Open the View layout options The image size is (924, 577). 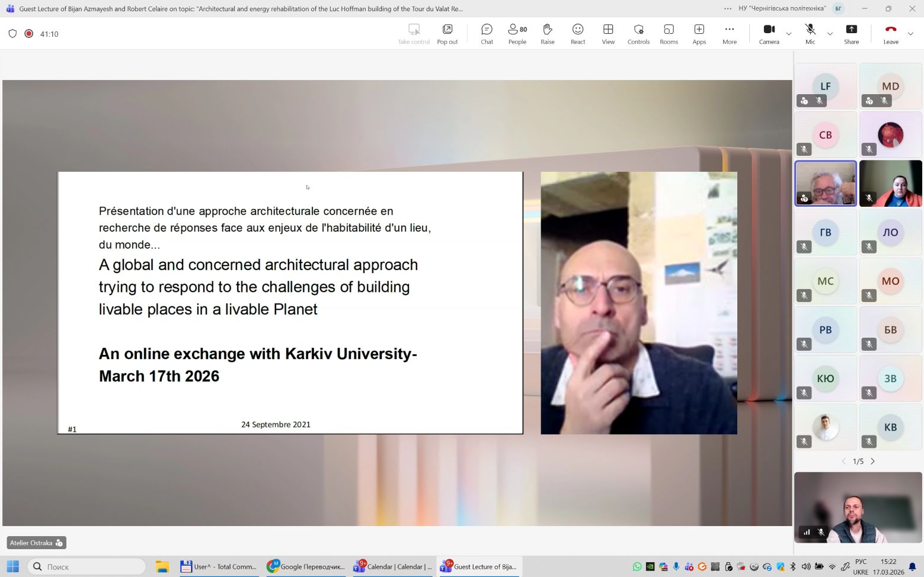click(x=608, y=34)
